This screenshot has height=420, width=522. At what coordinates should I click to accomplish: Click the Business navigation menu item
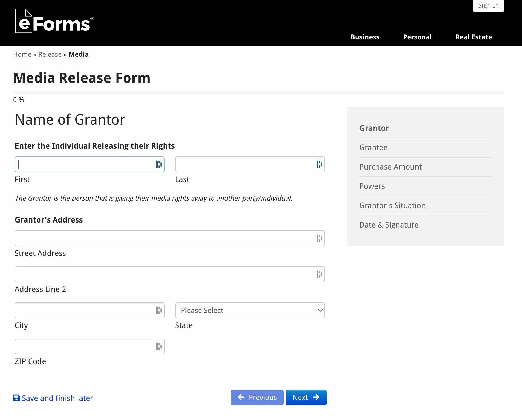pyautogui.click(x=365, y=37)
